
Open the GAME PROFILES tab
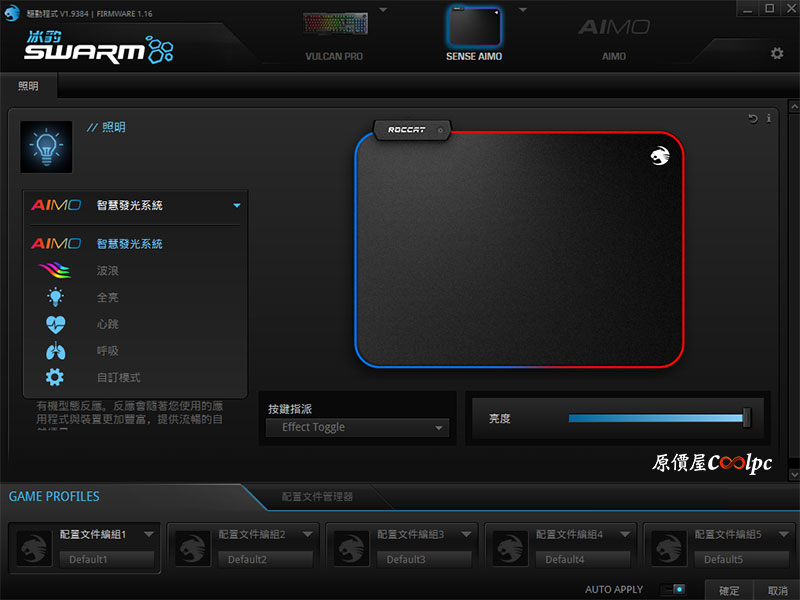[x=54, y=496]
